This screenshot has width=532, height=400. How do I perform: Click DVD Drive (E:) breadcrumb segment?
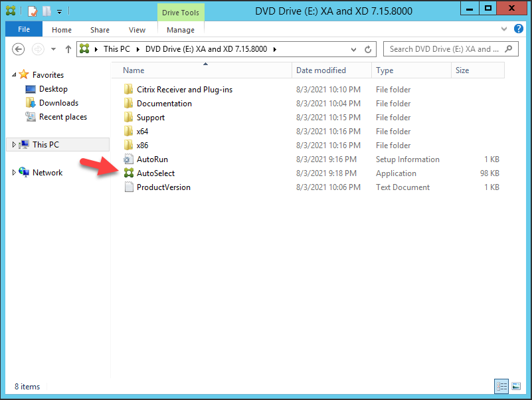coord(207,49)
